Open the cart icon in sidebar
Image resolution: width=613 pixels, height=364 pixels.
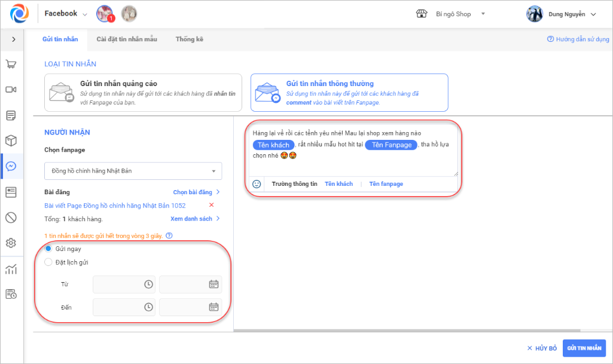click(11, 64)
